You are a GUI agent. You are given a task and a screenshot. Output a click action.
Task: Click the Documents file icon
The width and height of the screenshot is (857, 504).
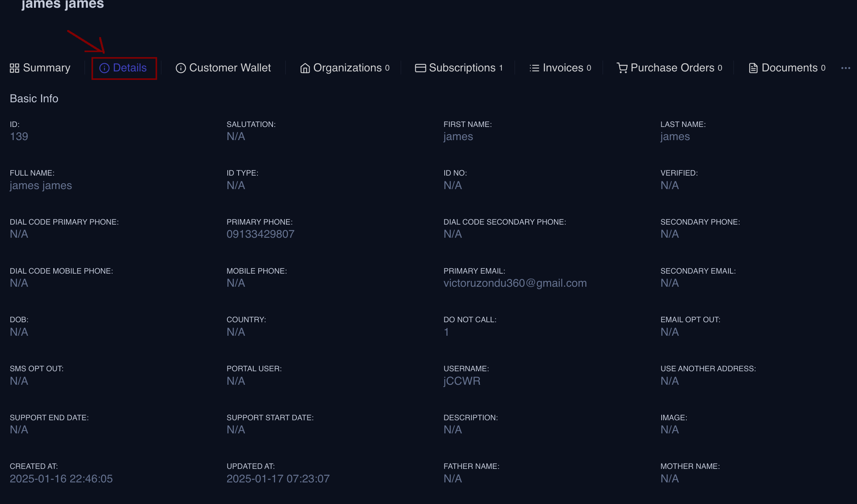[x=753, y=68]
